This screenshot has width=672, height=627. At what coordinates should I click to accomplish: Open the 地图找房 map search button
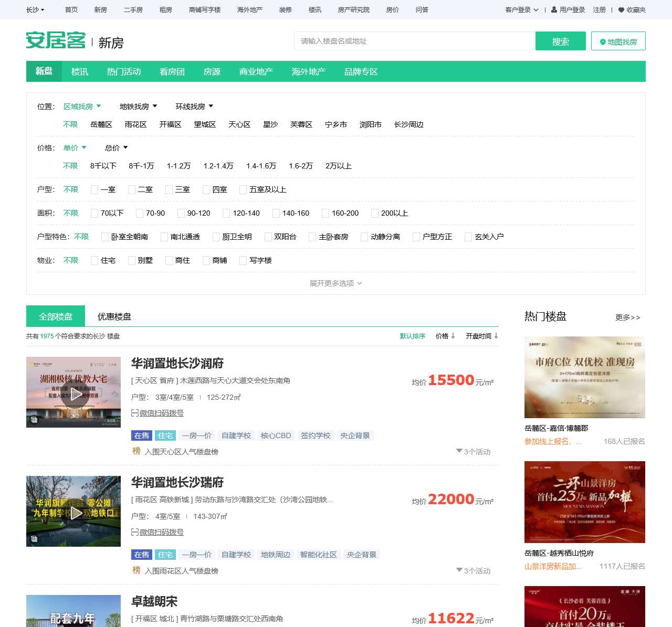tap(618, 41)
